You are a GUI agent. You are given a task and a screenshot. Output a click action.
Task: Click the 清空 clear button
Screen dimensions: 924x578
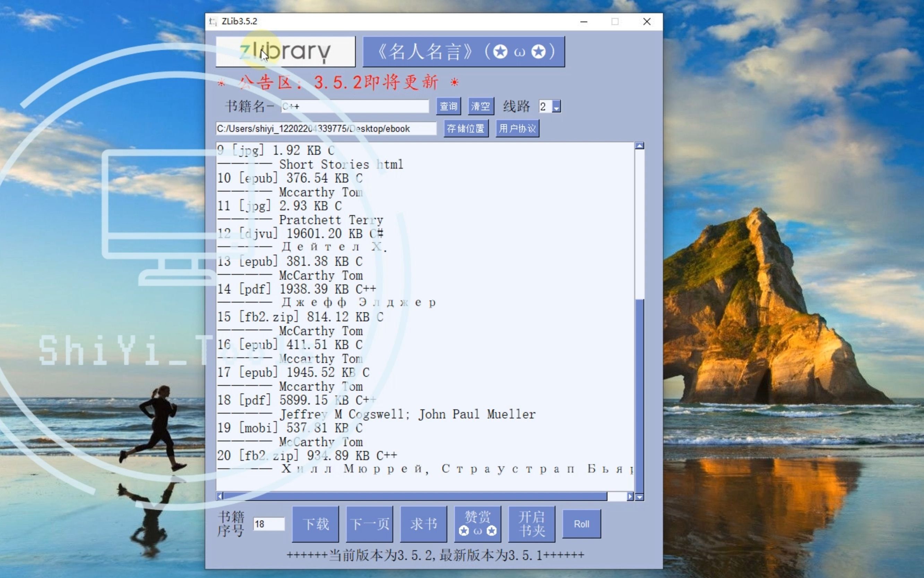481,106
